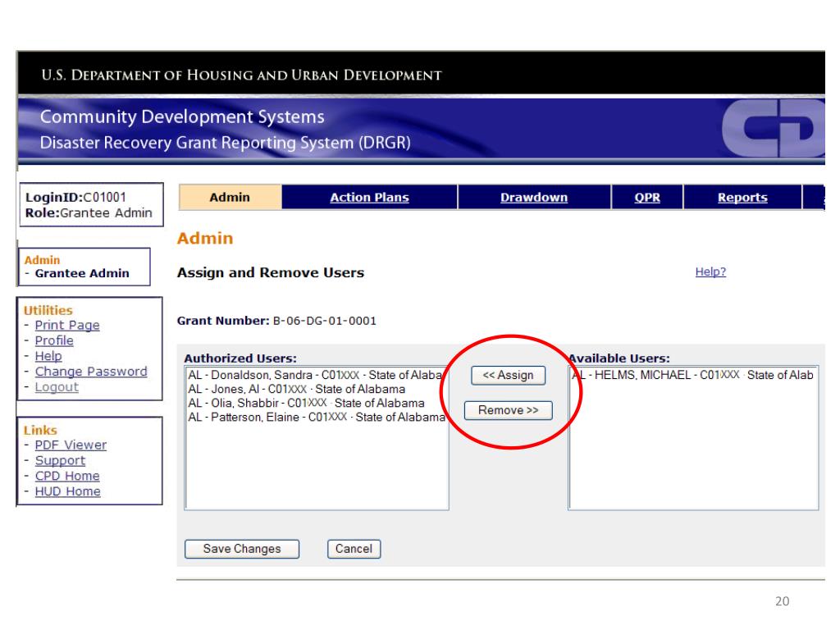Open the Admin tab
840x630 pixels.
click(x=230, y=197)
